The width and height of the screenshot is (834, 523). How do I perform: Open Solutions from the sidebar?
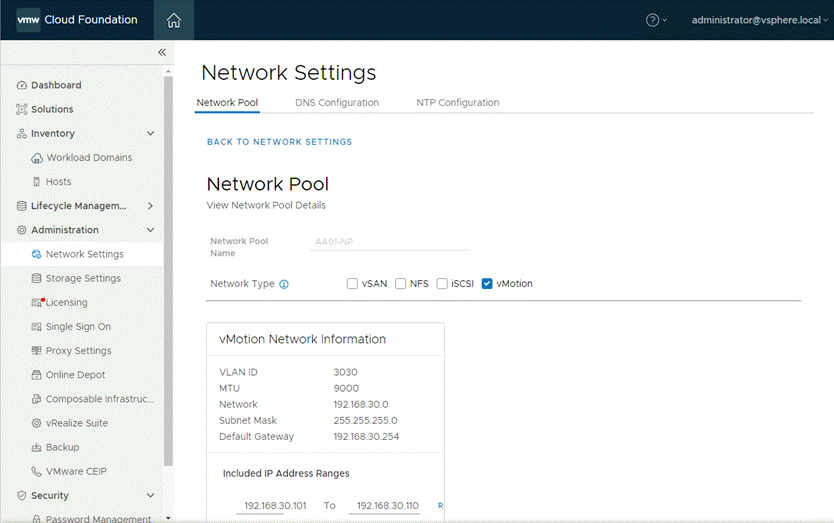[52, 109]
